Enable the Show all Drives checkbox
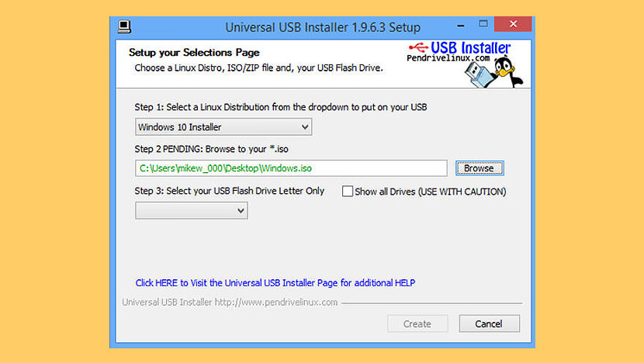Viewport: 644px width, 363px height. tap(348, 192)
